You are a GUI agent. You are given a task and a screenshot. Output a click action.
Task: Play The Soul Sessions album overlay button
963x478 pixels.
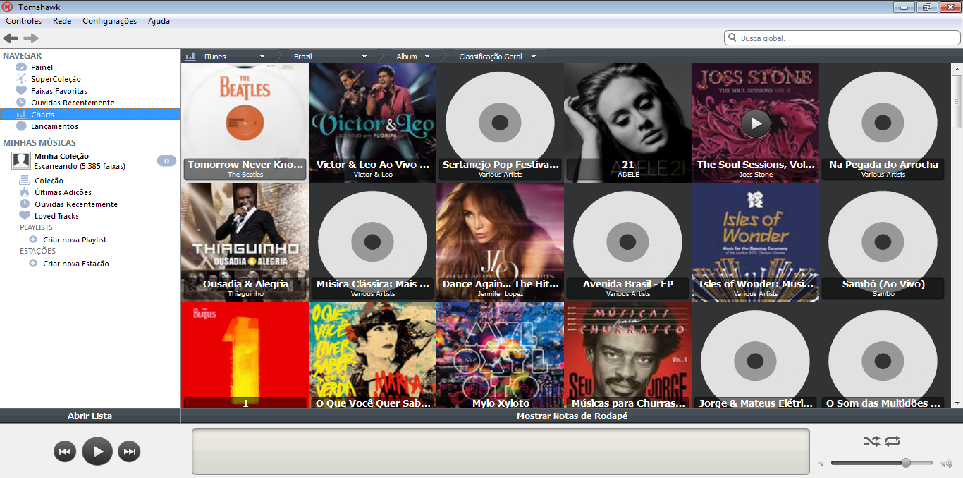756,123
